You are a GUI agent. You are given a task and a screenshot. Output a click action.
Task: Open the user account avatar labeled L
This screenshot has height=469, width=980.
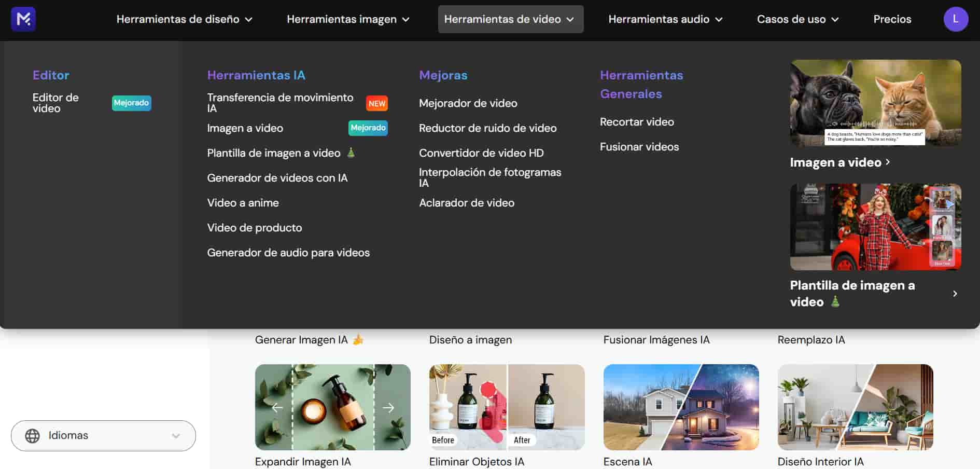pos(956,19)
